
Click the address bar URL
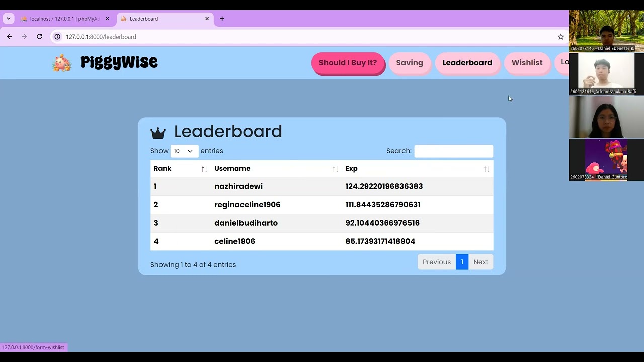click(x=101, y=37)
